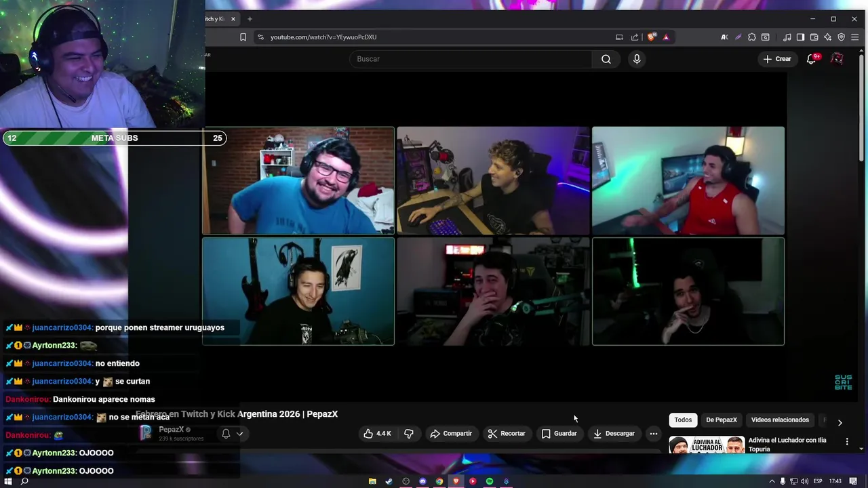
Task: Toggle the browser sidebar panel
Action: pyautogui.click(x=800, y=37)
